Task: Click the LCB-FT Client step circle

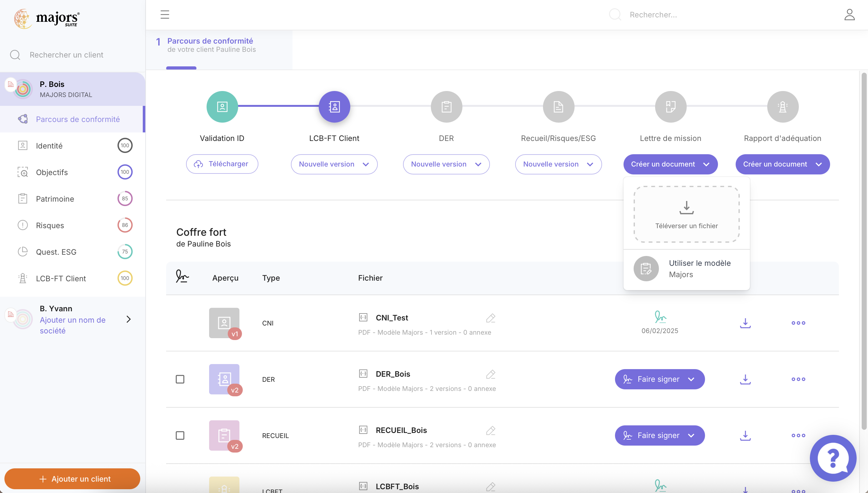Action: coord(334,107)
